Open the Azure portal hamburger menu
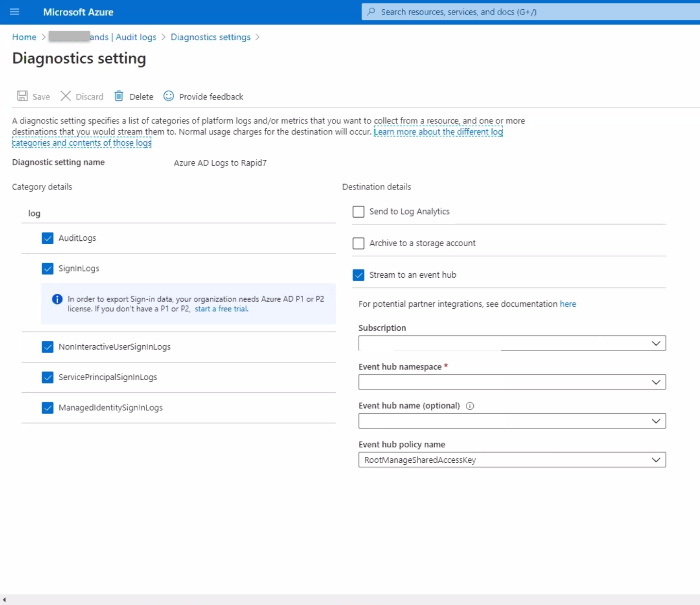 click(x=15, y=12)
